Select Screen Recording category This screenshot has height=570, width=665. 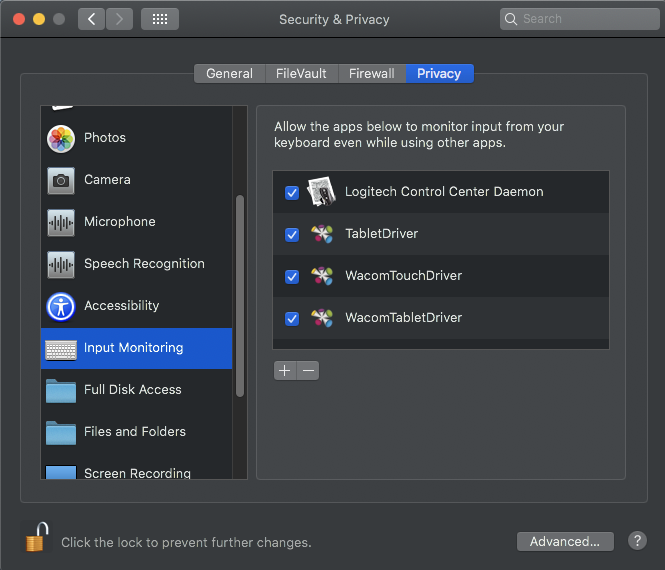pos(137,467)
